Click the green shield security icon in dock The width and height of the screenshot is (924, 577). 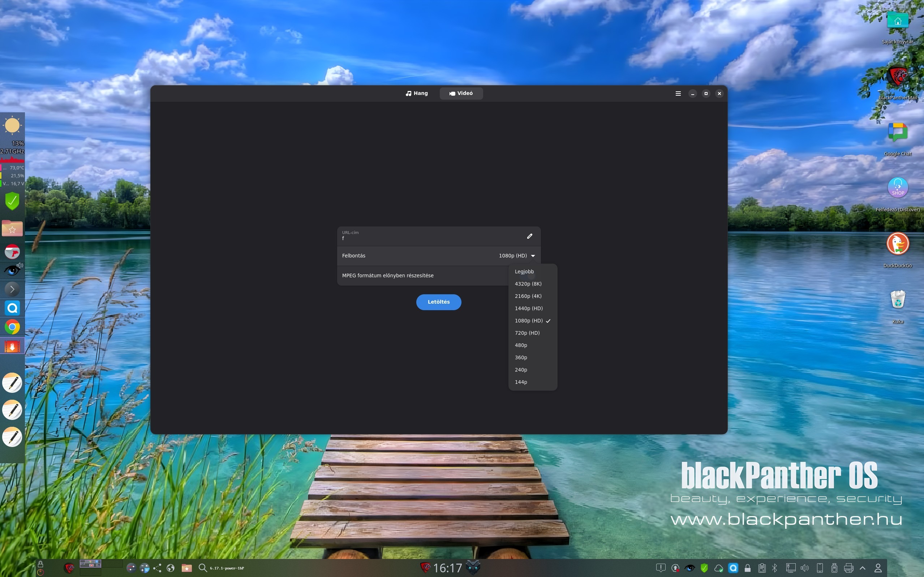click(x=12, y=201)
